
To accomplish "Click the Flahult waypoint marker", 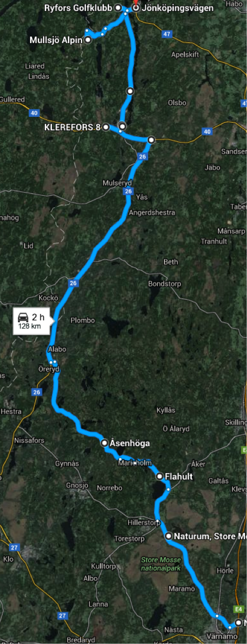I will point(160,476).
